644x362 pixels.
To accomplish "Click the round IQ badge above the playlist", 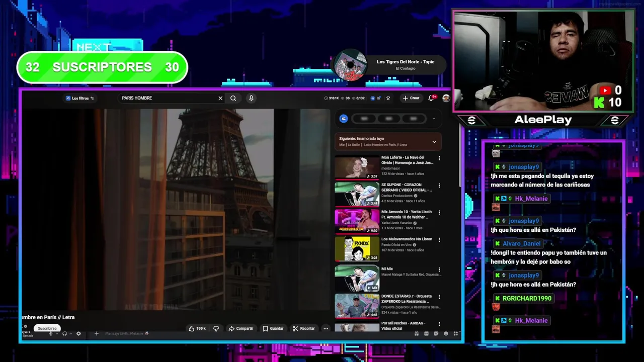I will point(344,119).
